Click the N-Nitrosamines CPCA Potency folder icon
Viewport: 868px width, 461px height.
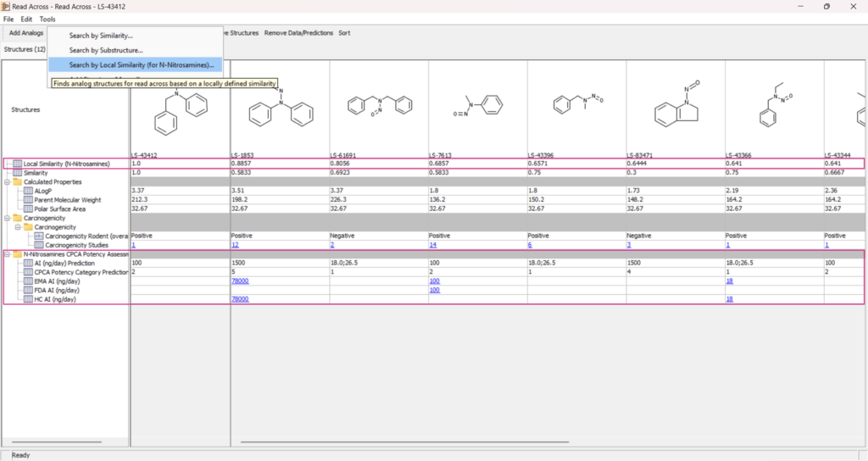[x=17, y=254]
